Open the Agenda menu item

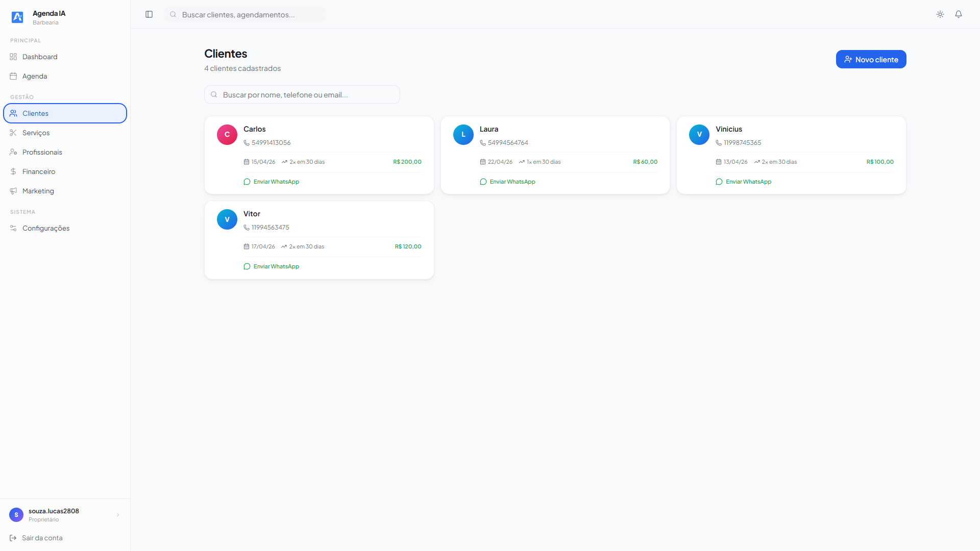[x=65, y=76]
